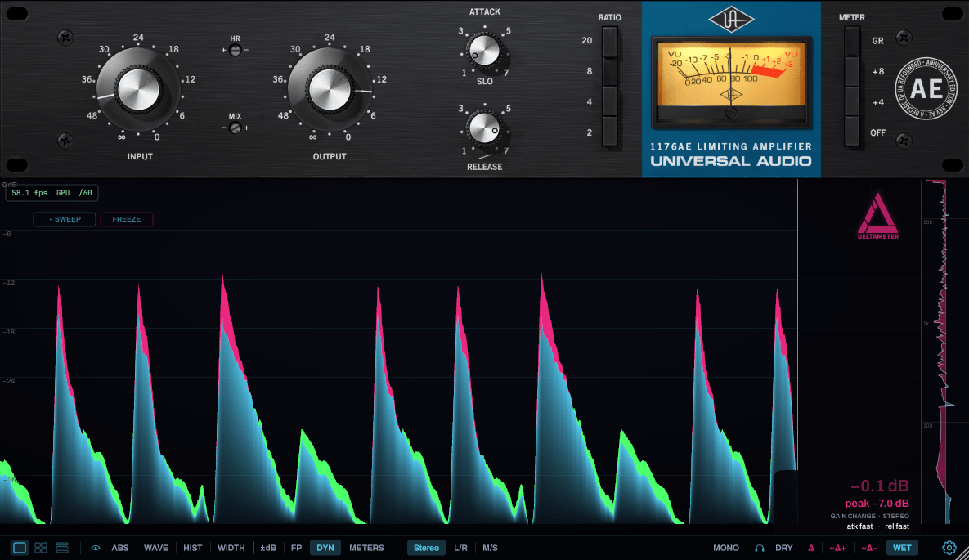Viewport: 969px width, 560px height.
Task: Toggle the HR headroom screw switch
Action: pyautogui.click(x=235, y=50)
